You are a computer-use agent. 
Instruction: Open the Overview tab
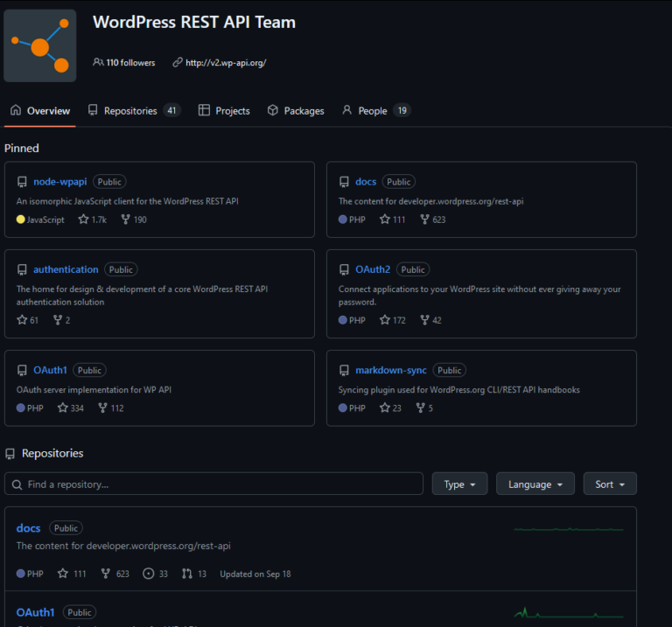click(x=40, y=111)
